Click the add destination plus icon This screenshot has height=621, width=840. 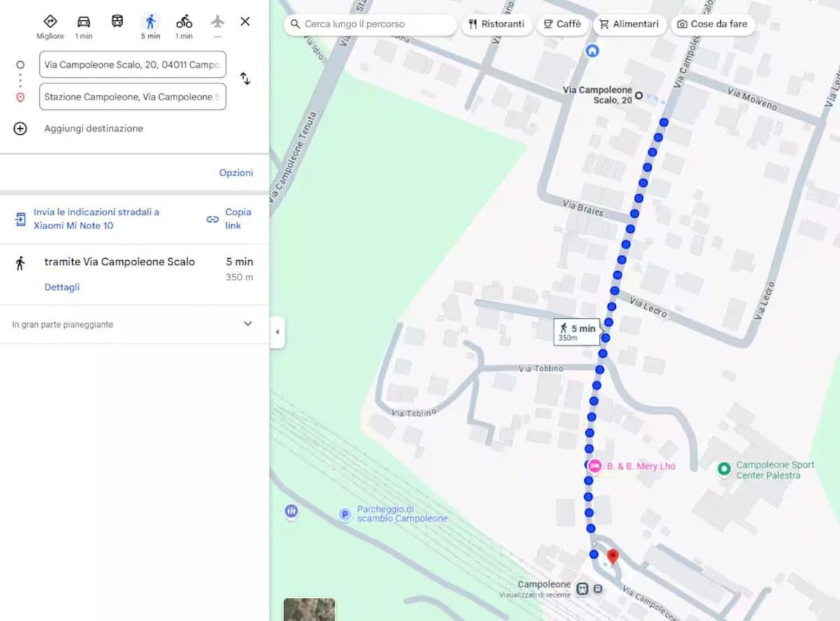(20, 128)
